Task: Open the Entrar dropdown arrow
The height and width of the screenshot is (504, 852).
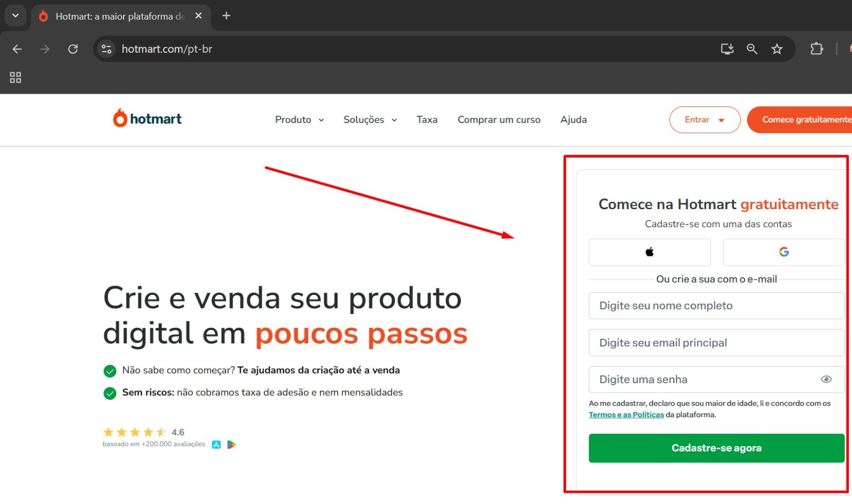Action: point(722,120)
